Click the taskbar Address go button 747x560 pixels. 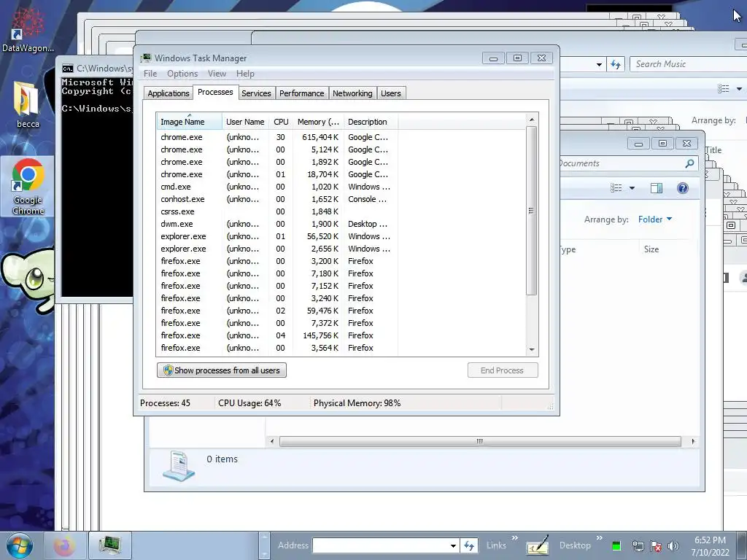469,545
